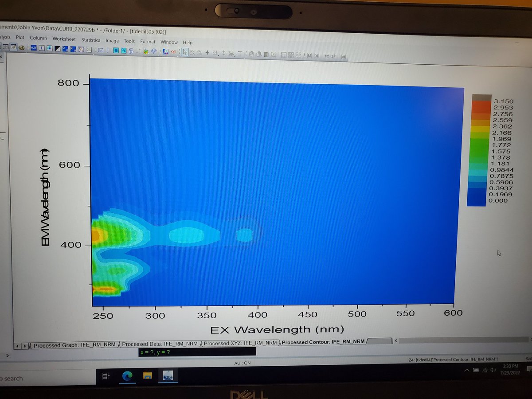
Task: Click the 'AU : ON' status bar indicator
Action: (x=243, y=363)
